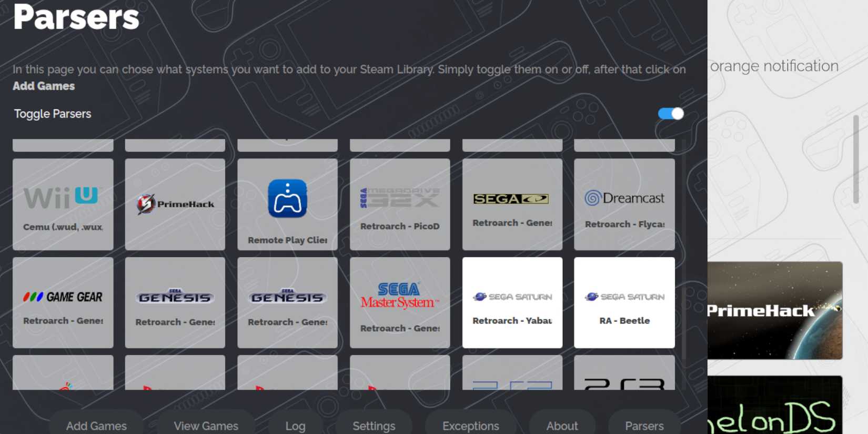
Task: Enable the Sega 32X PicoDrive parser
Action: coord(400,204)
